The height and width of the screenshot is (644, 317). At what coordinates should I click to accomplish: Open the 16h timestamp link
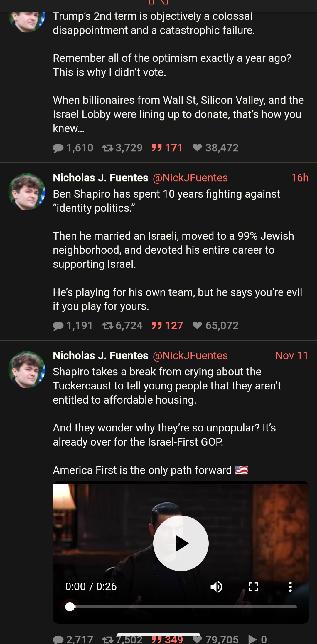coord(299,178)
